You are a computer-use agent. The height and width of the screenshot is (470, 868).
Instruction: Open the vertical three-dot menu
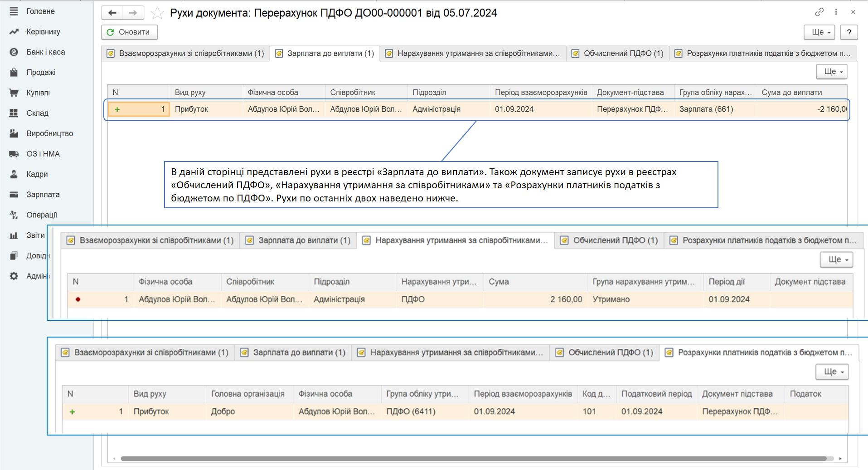pyautogui.click(x=836, y=12)
